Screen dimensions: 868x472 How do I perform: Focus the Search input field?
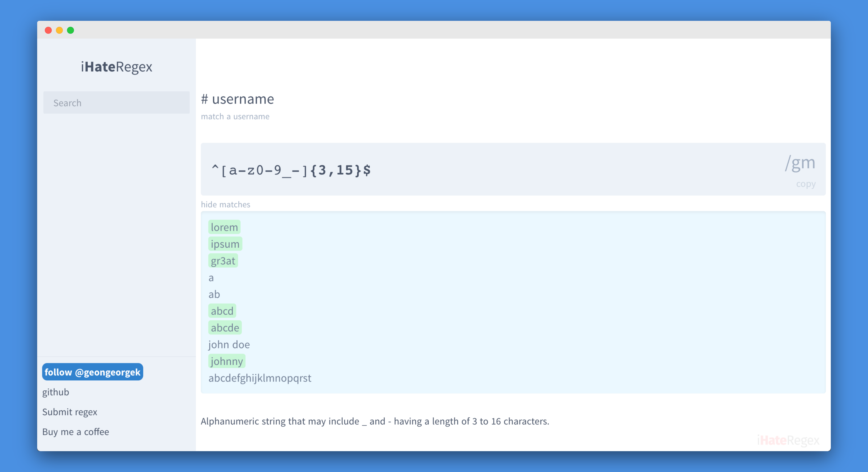click(x=116, y=102)
